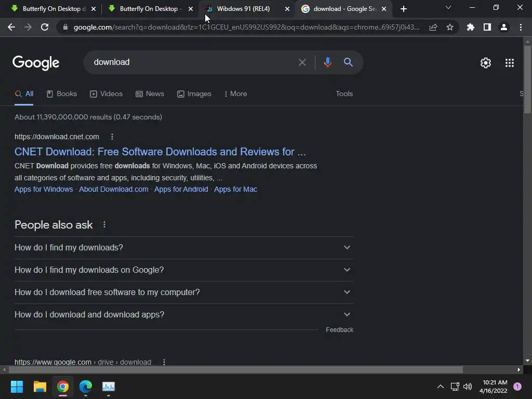Open the Chrome three-dot menu
Viewport: 532px width, 399px height.
[521, 27]
